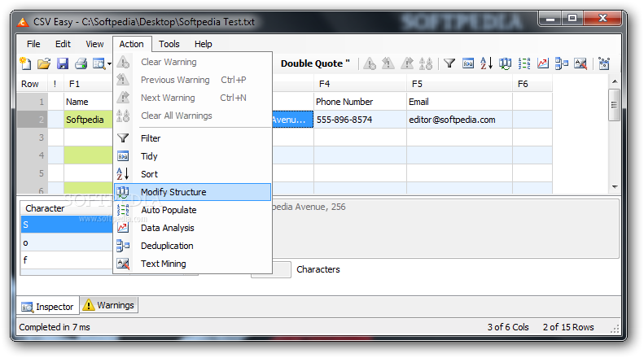644x358 pixels.
Task: Select character row 'o' in Inspector list
Action: [x=67, y=242]
